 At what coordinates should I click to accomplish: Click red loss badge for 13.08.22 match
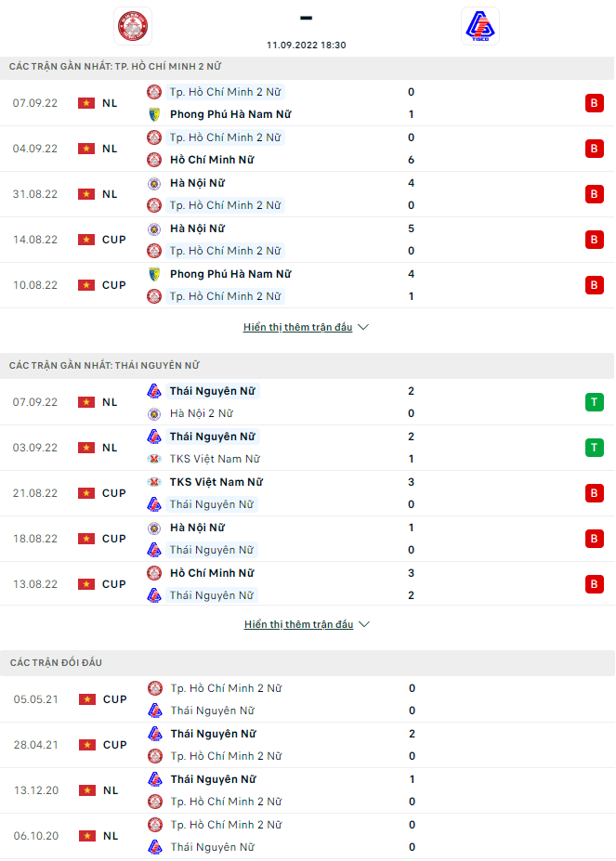594,584
